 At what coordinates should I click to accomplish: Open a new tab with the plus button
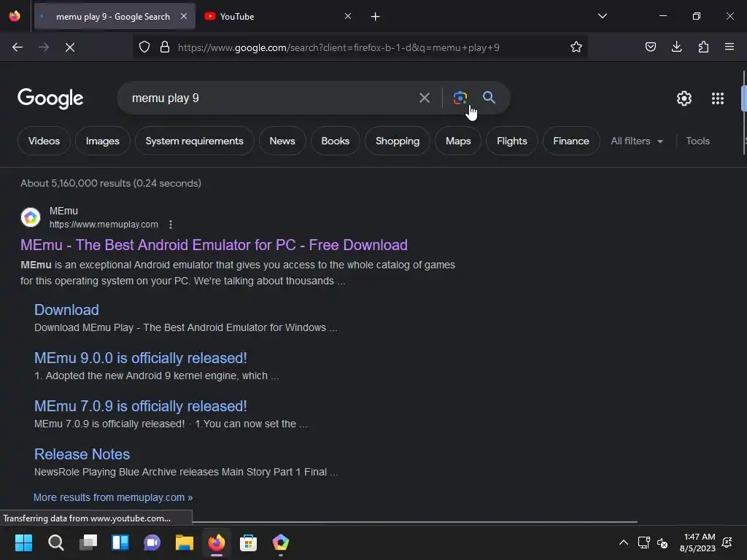coord(376,17)
